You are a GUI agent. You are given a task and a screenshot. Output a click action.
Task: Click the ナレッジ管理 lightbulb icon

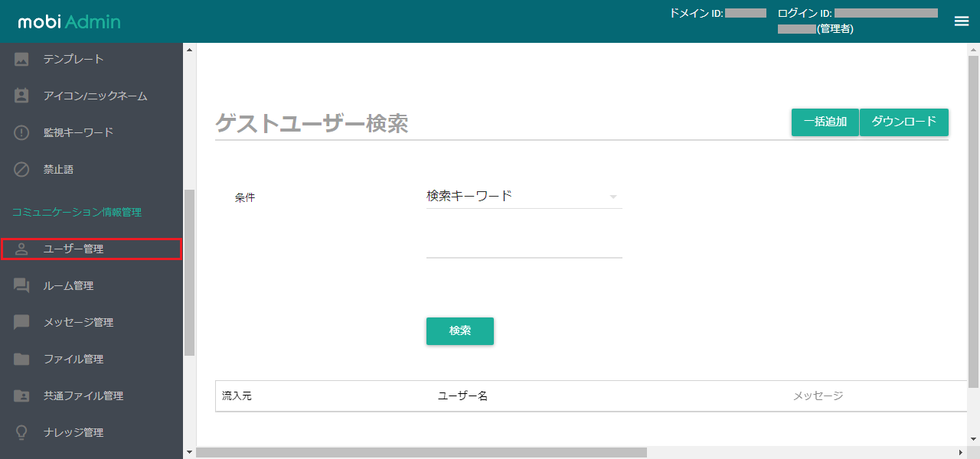click(x=21, y=432)
